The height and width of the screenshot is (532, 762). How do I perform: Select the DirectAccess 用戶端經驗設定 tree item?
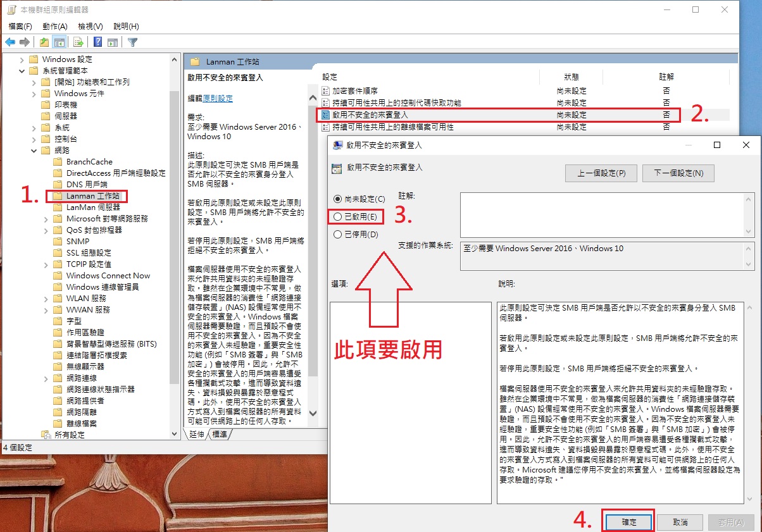[x=116, y=173]
